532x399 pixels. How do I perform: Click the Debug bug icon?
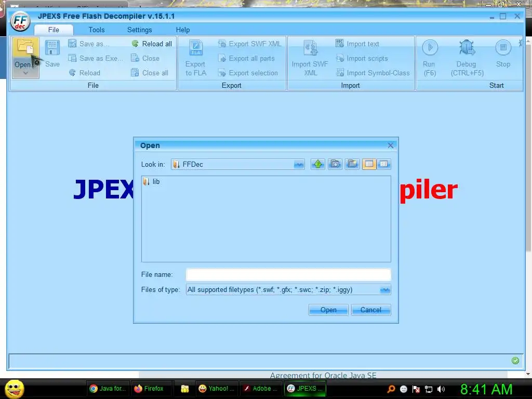coord(467,47)
